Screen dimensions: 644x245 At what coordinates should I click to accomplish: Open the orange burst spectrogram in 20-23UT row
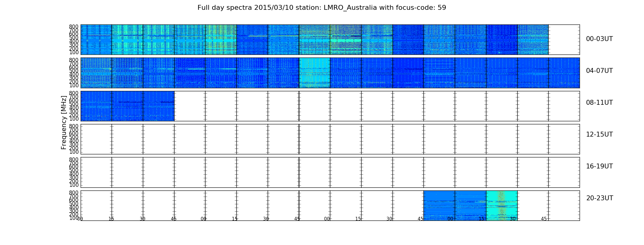click(502, 205)
